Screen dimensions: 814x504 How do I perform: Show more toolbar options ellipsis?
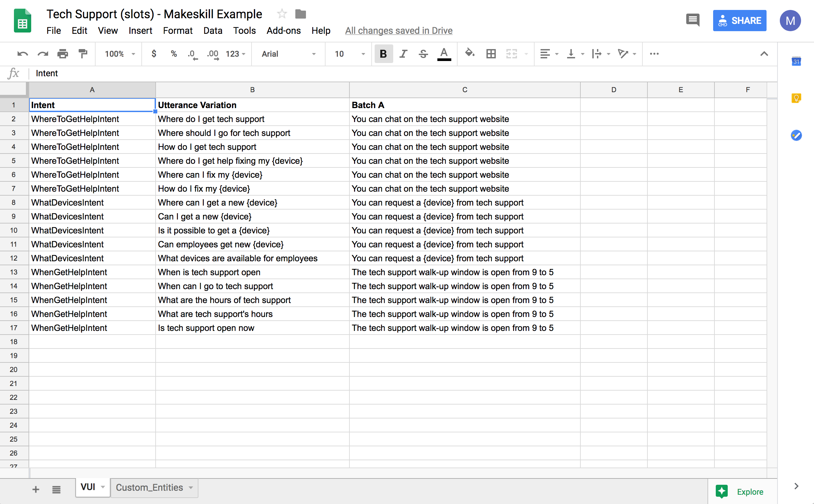click(654, 54)
